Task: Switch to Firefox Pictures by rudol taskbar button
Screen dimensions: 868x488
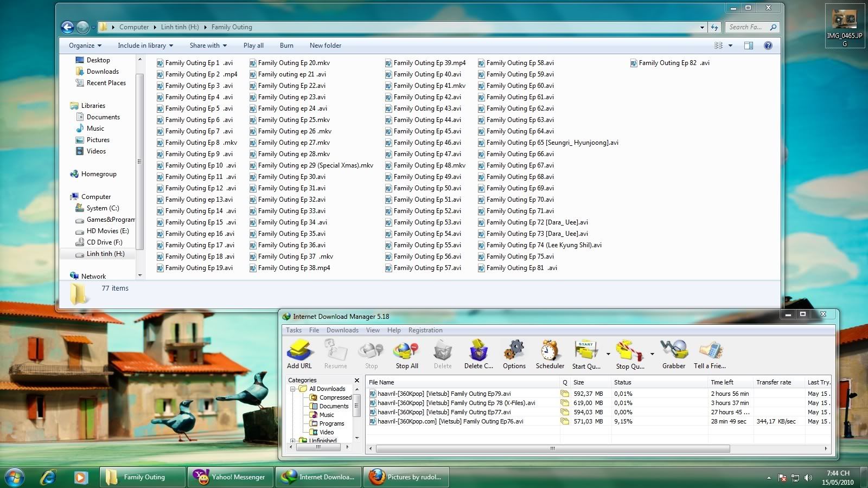Action: [406, 477]
